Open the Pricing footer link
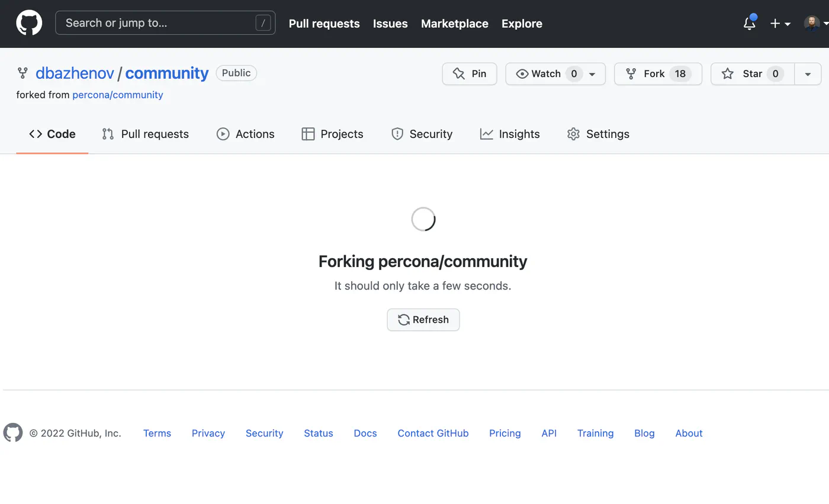829x504 pixels. (505, 434)
